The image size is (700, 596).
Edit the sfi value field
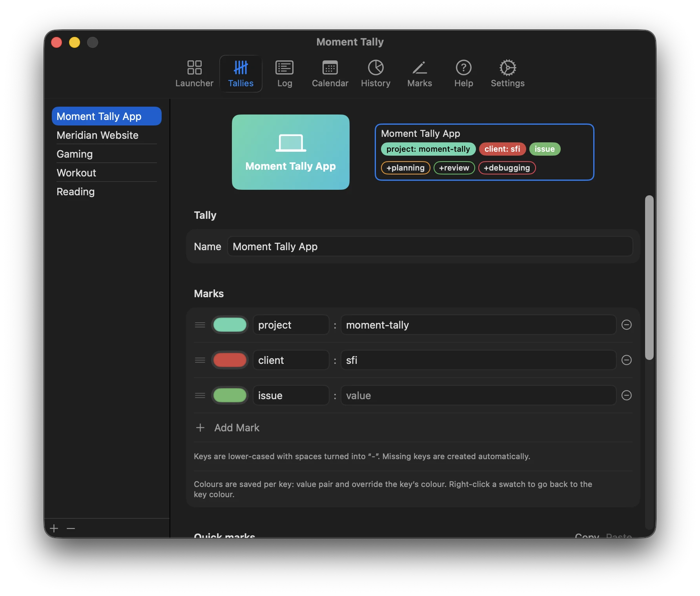478,360
